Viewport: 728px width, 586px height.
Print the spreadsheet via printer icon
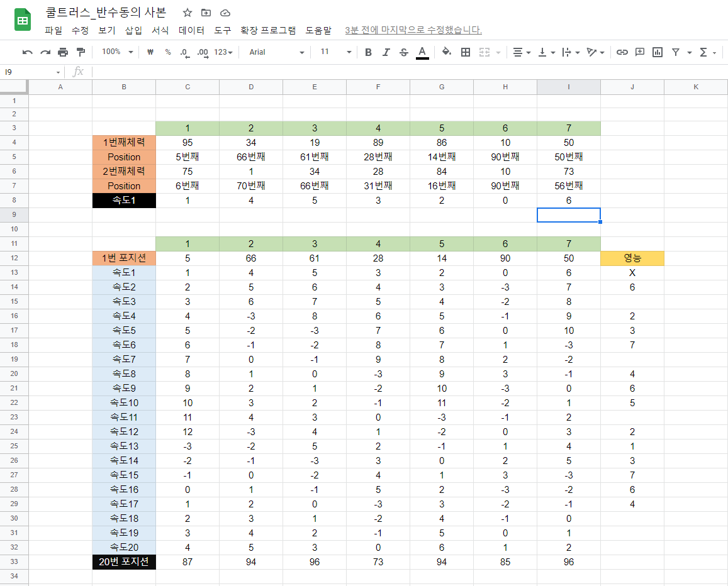[x=63, y=52]
